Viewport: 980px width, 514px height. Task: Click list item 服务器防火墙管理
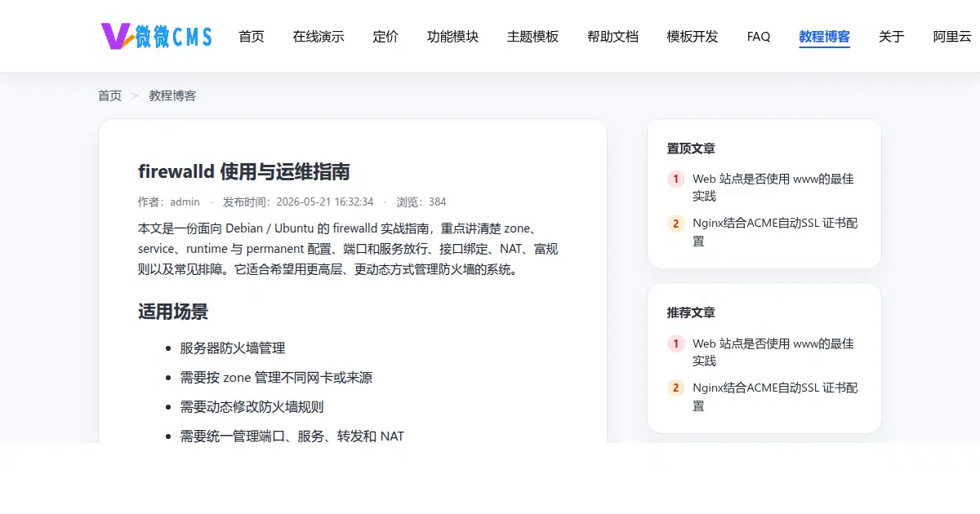(232, 348)
